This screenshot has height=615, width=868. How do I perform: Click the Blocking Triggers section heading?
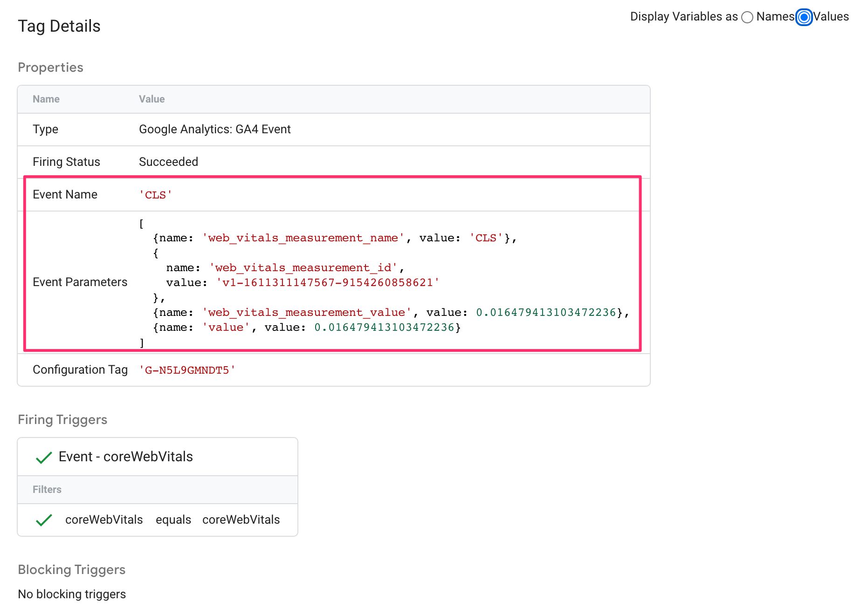[72, 570]
